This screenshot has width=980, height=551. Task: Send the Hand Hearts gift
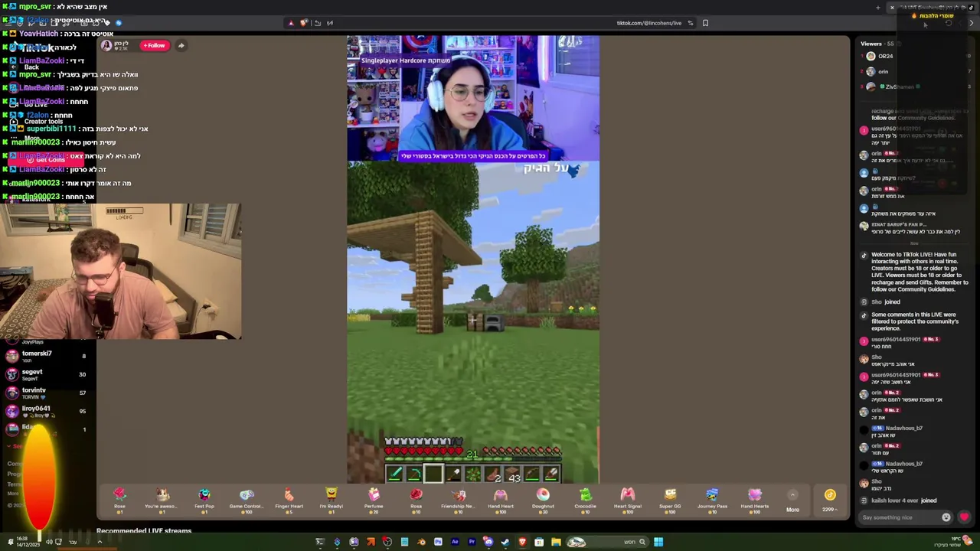[754, 500]
